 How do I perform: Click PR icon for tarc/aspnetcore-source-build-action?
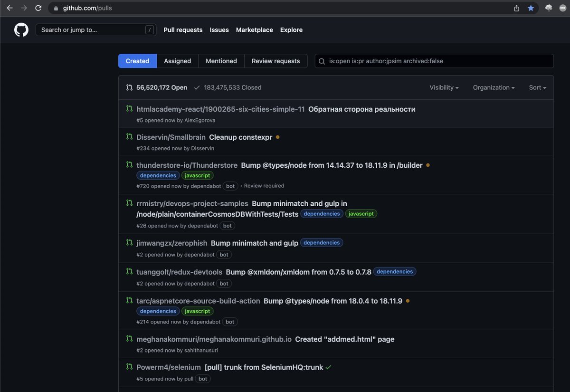(x=129, y=300)
